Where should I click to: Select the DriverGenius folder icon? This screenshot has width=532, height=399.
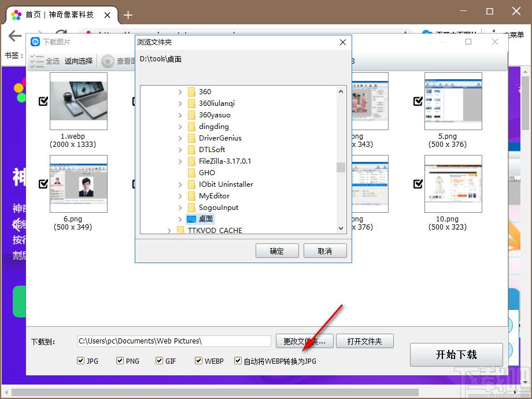(x=191, y=138)
